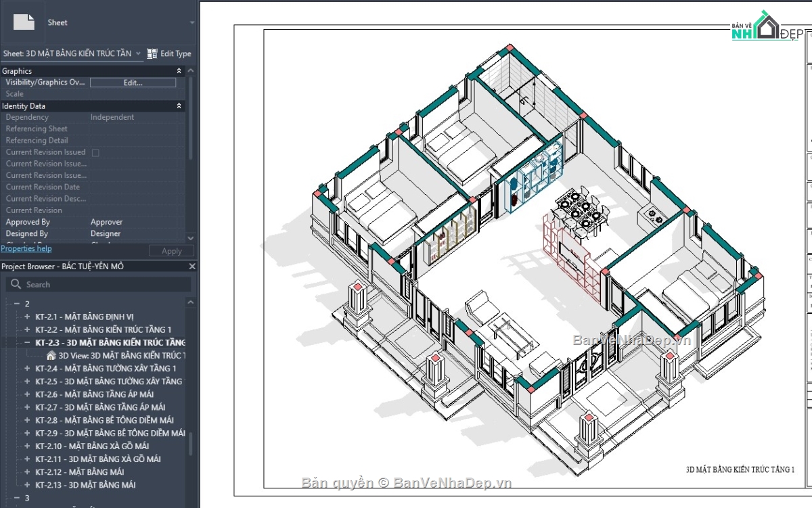Toggle the Current Revision Issued checkbox
812x508 pixels.
click(95, 153)
